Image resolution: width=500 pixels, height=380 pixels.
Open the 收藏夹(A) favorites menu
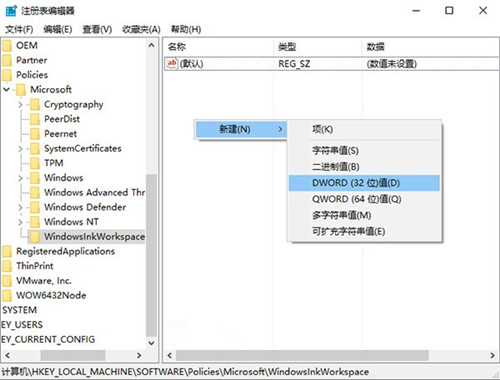click(x=141, y=29)
